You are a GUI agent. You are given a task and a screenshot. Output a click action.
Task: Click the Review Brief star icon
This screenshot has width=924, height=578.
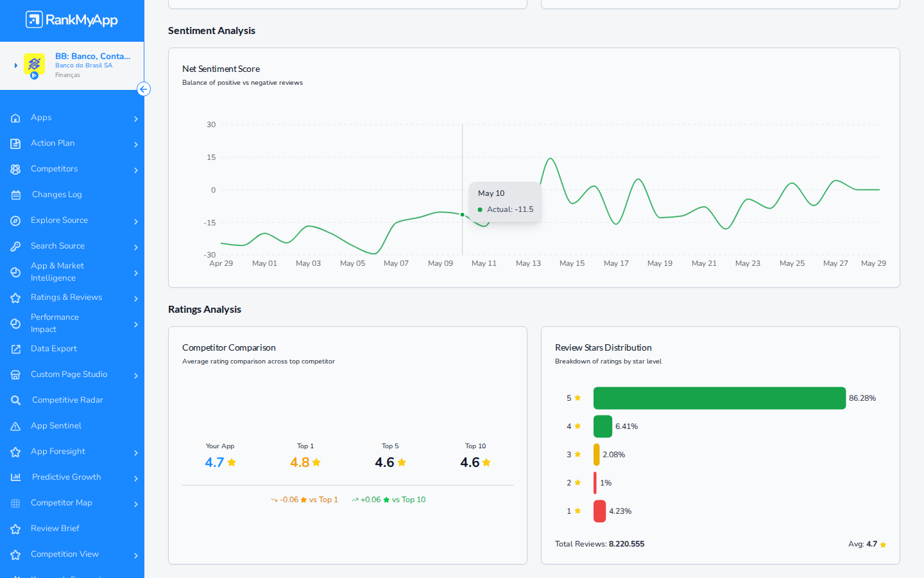[15, 529]
